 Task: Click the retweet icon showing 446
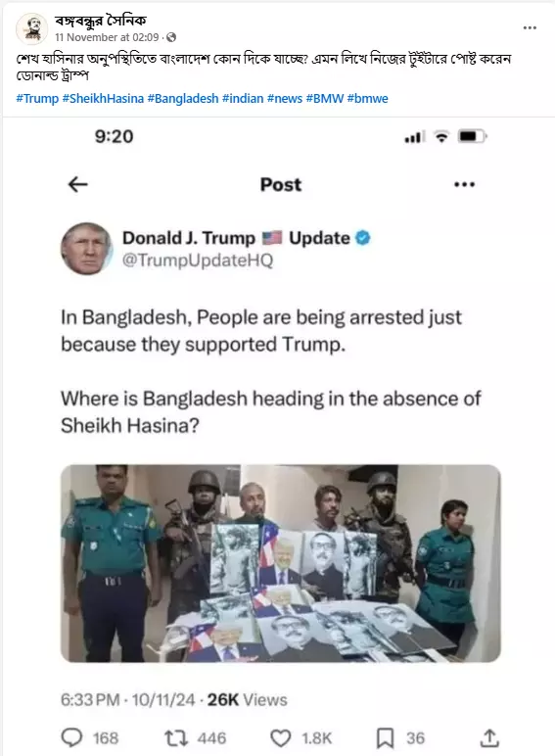point(176,737)
